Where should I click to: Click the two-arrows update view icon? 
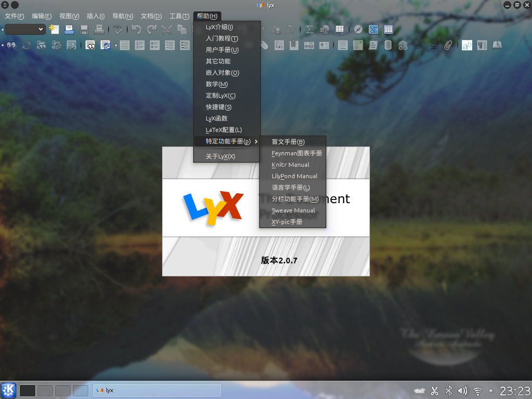coord(26,45)
